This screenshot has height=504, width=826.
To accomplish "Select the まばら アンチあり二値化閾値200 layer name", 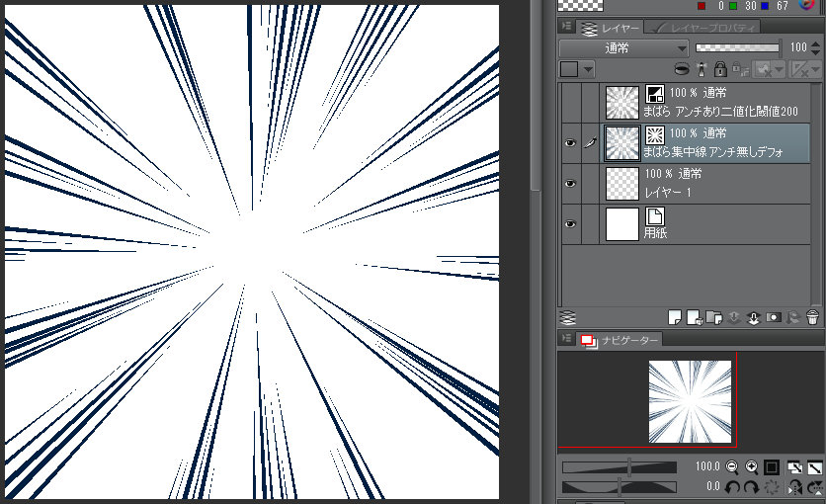I will tap(720, 112).
